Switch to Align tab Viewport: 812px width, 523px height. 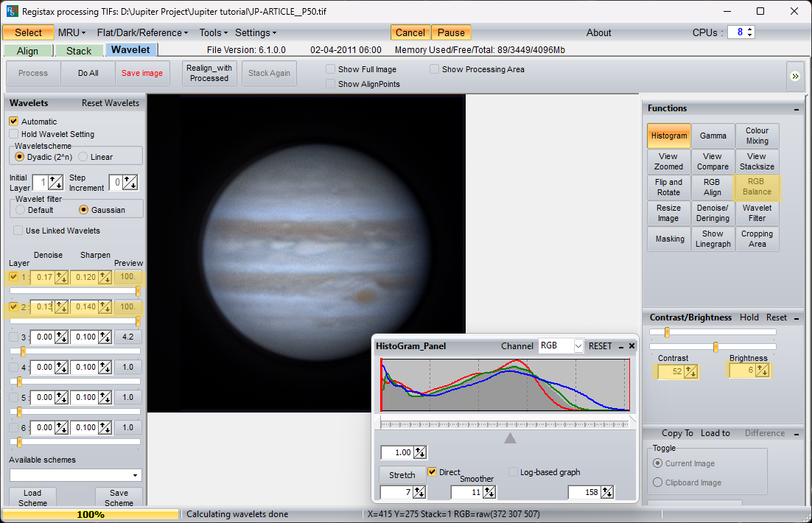pos(28,51)
